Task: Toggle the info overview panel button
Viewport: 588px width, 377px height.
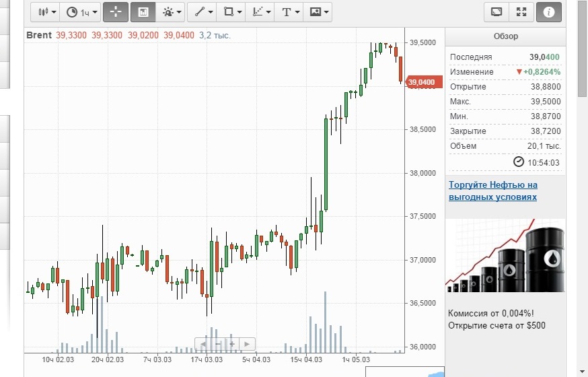Action: coord(549,12)
